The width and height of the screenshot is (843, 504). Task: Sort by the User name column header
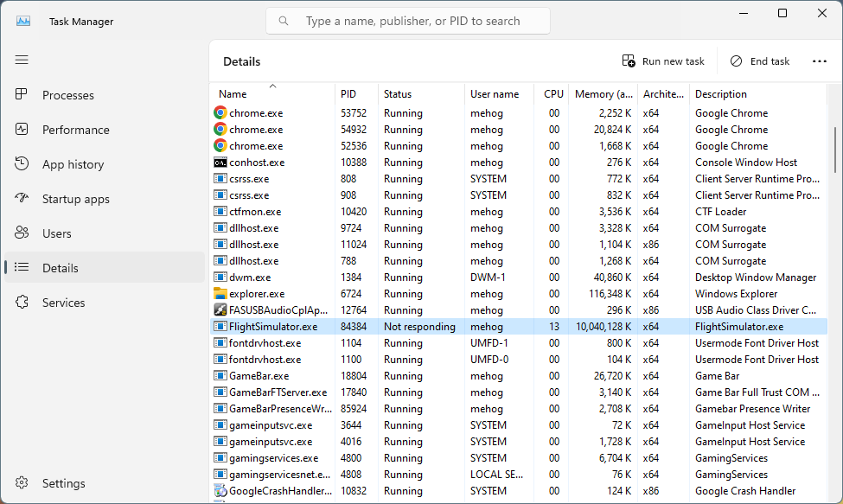click(500, 94)
